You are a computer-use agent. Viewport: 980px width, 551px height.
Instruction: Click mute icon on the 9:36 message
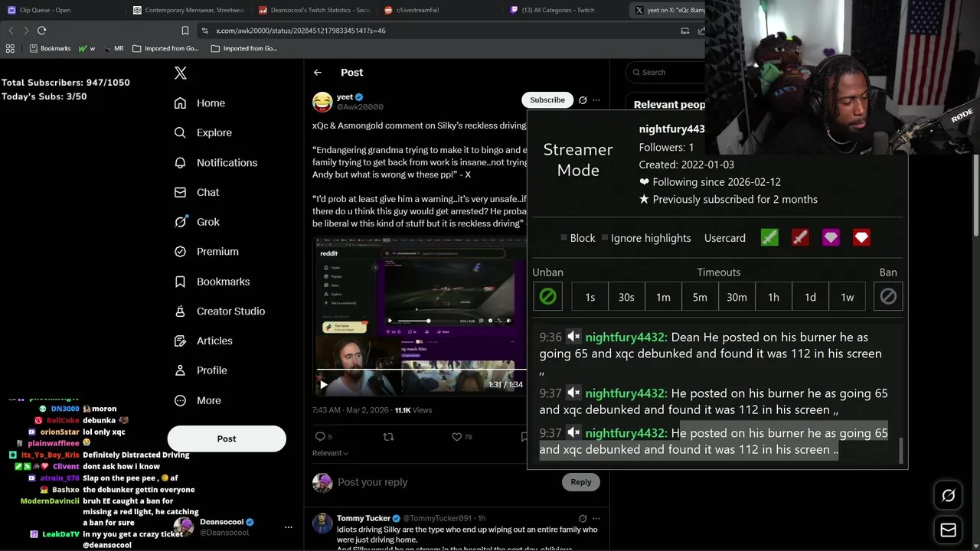click(573, 337)
